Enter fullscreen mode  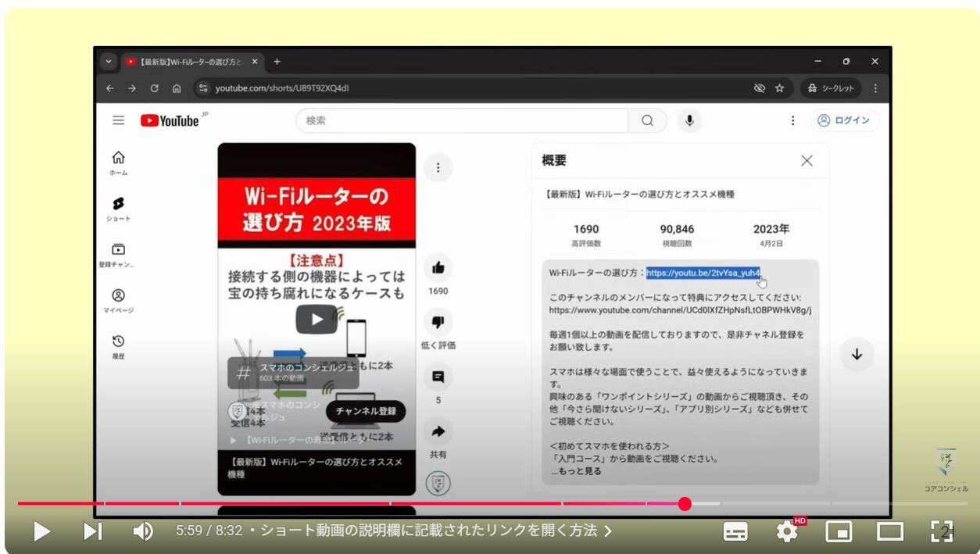[x=942, y=532]
